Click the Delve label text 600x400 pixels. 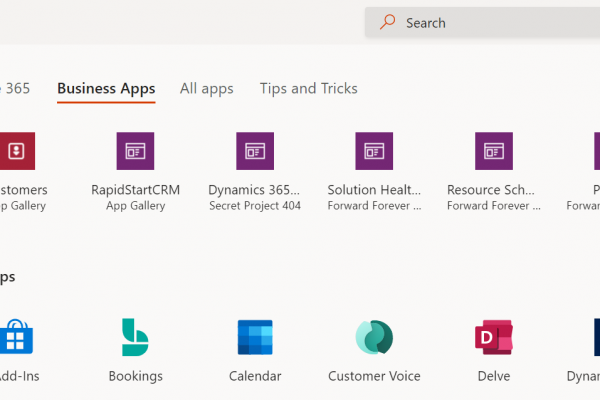coord(494,376)
